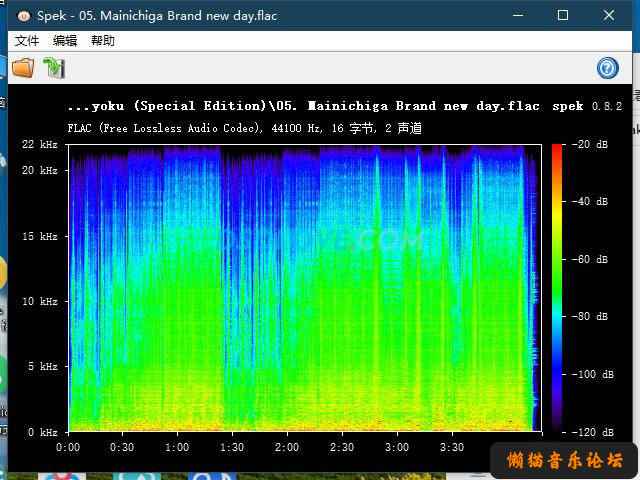This screenshot has width=640, height=480.
Task: Open the 文件 menu
Action: point(27,41)
